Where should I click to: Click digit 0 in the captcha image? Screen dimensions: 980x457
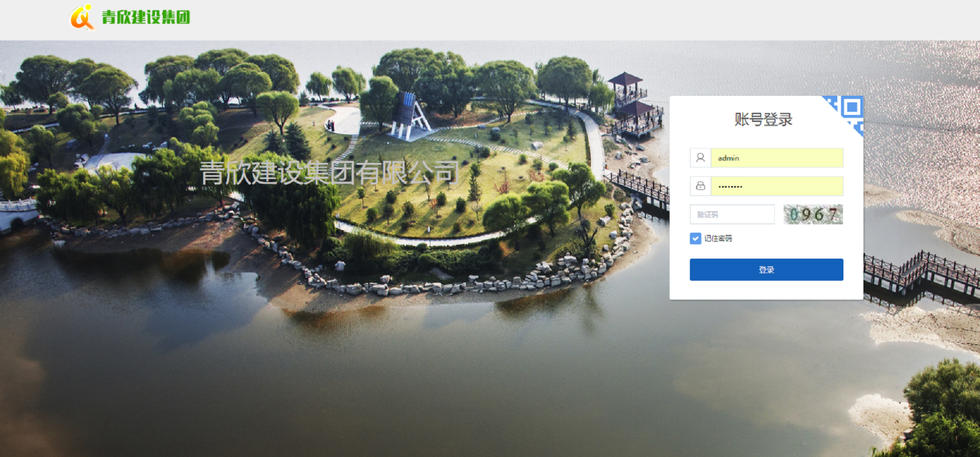tap(794, 215)
